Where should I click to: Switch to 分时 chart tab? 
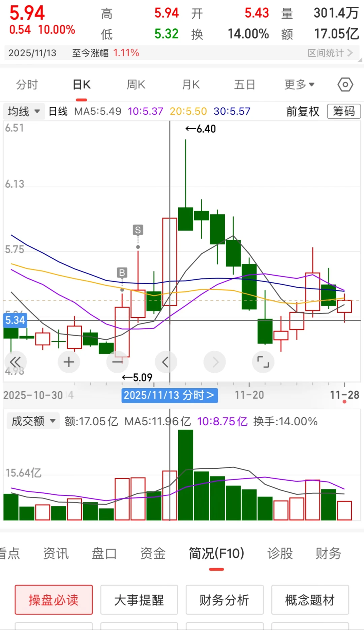click(x=27, y=85)
